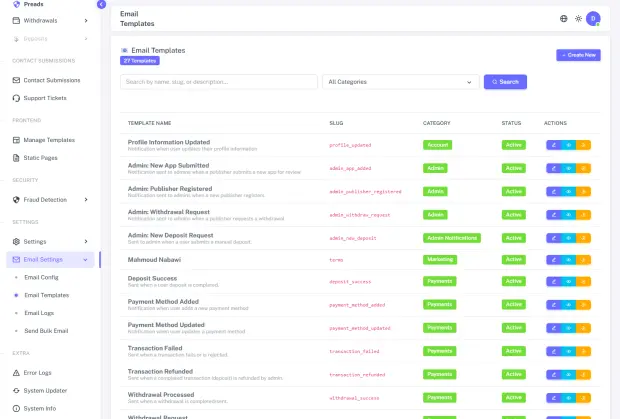Edit the Transaction Refunded template
This screenshot has height=419, width=620.
coord(554,374)
